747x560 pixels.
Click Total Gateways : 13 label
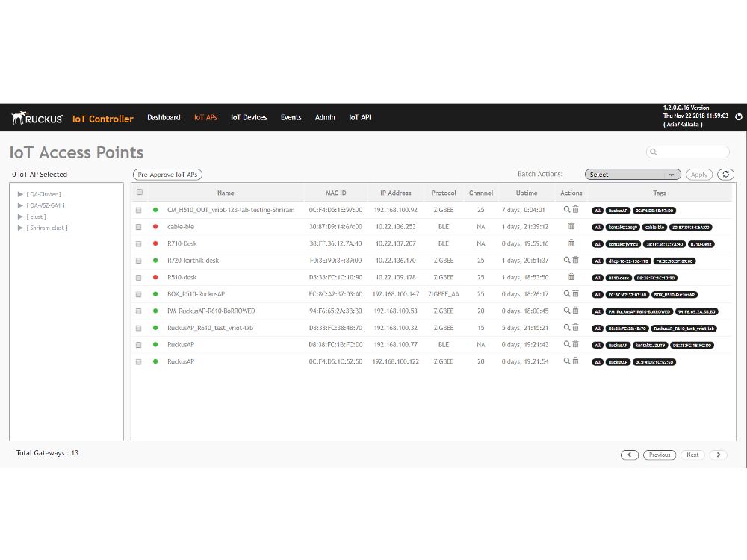tap(47, 453)
